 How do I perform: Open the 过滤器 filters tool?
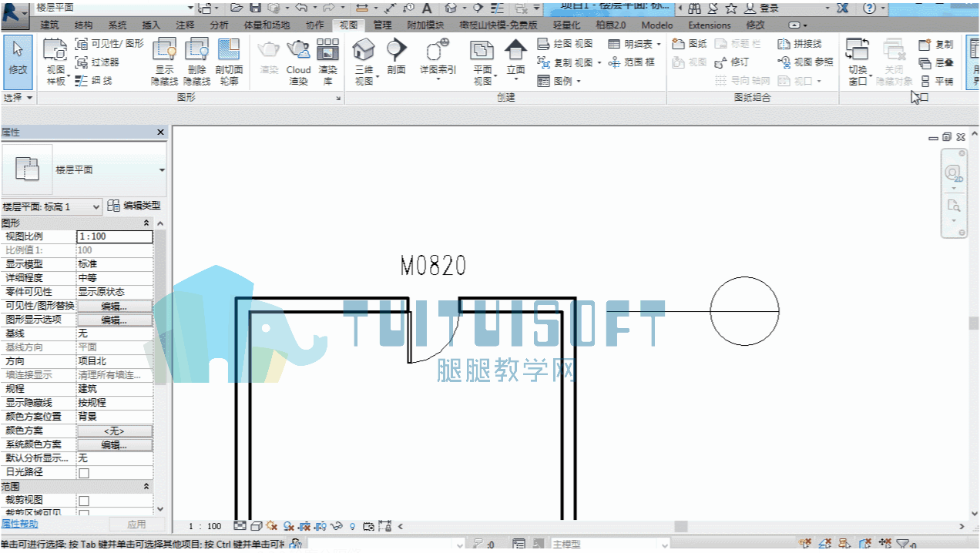coord(98,62)
